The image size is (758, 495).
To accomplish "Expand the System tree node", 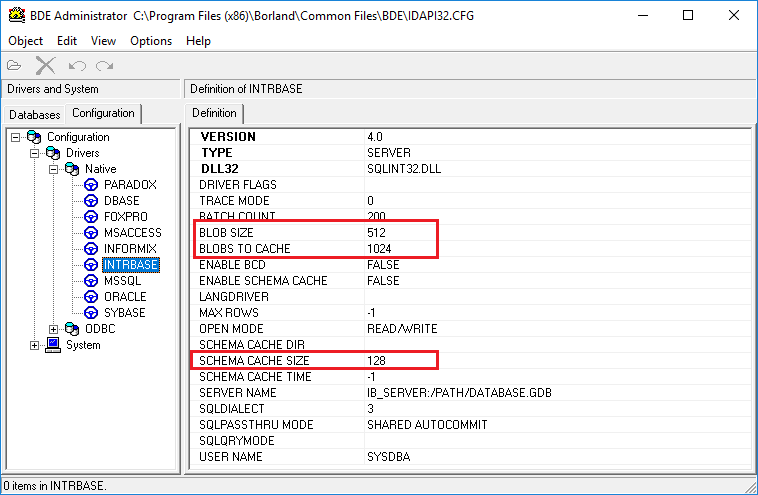I will click(x=34, y=345).
